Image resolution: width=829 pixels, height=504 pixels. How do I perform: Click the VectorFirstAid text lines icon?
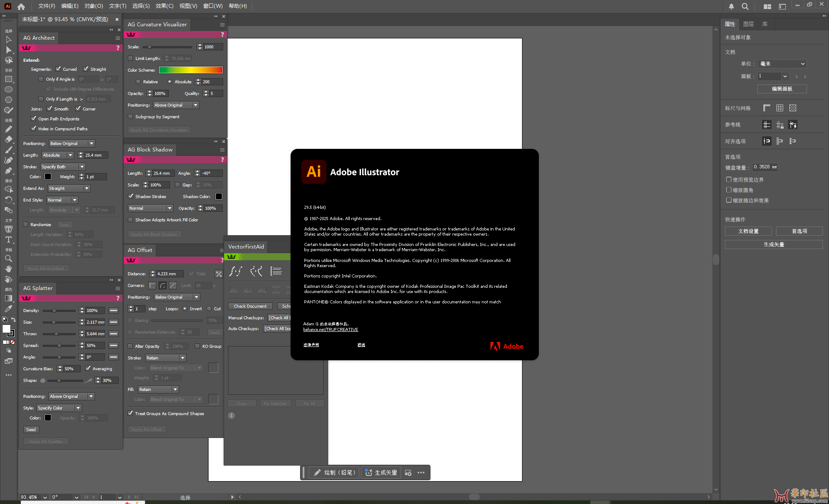(x=276, y=271)
